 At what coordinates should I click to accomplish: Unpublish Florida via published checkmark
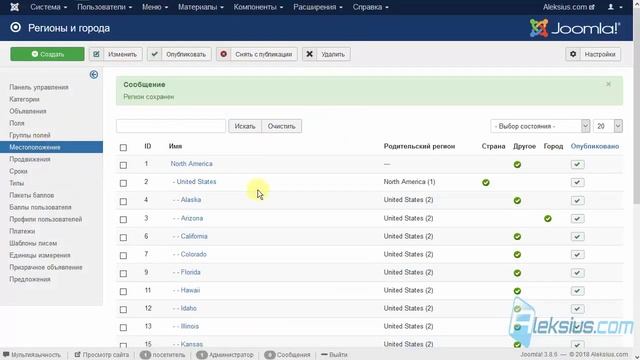[x=577, y=273]
